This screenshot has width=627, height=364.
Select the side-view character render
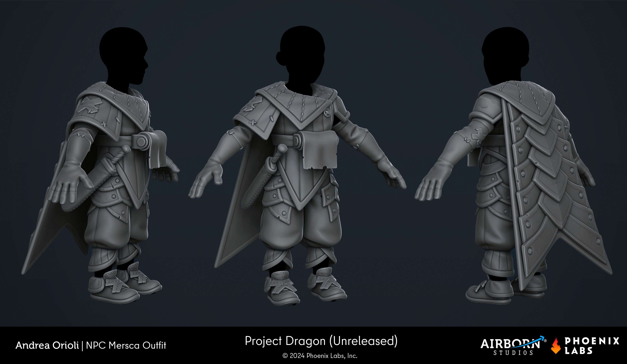(x=101, y=165)
